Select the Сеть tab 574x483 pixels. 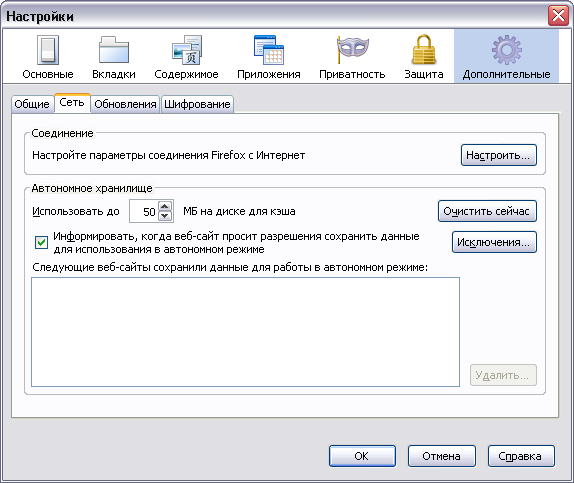[x=72, y=103]
